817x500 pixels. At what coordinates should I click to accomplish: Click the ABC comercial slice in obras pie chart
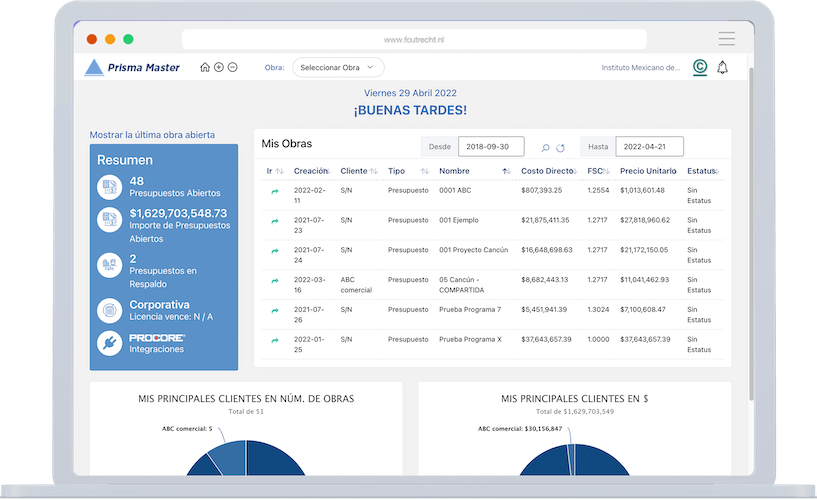pos(229,457)
